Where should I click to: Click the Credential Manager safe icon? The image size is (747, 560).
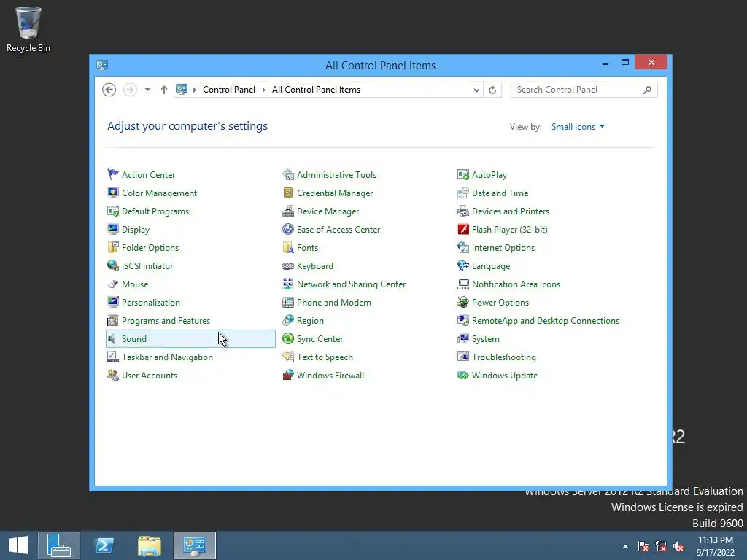coord(288,192)
